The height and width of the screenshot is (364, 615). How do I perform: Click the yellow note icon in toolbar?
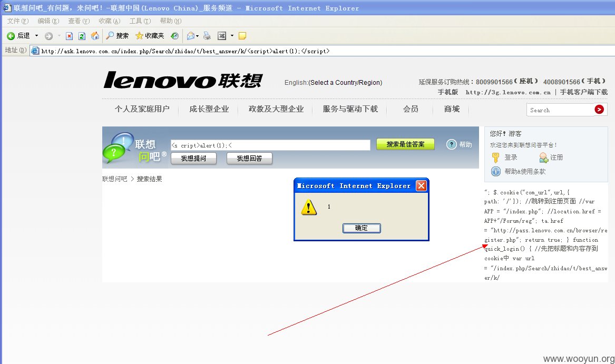tap(242, 36)
